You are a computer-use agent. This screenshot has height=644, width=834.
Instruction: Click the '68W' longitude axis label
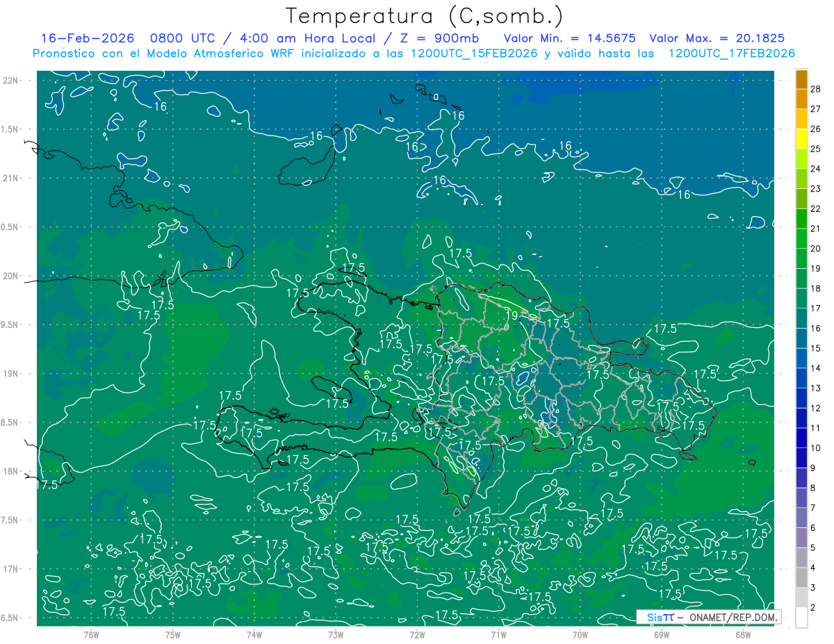click(743, 634)
